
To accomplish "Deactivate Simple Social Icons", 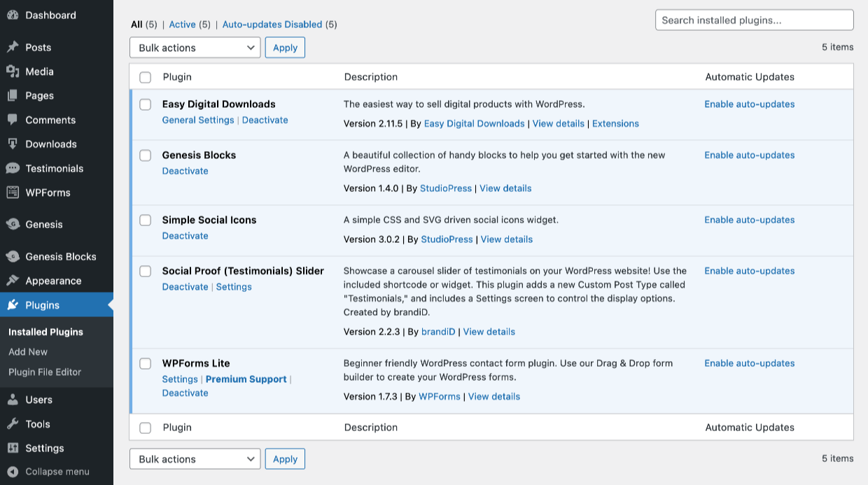I will pyautogui.click(x=185, y=236).
